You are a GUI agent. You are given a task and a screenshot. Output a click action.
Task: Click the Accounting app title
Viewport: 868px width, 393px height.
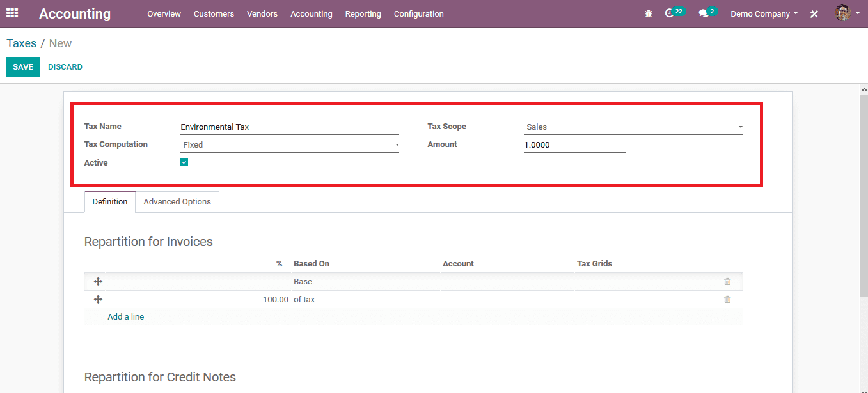[x=75, y=13]
